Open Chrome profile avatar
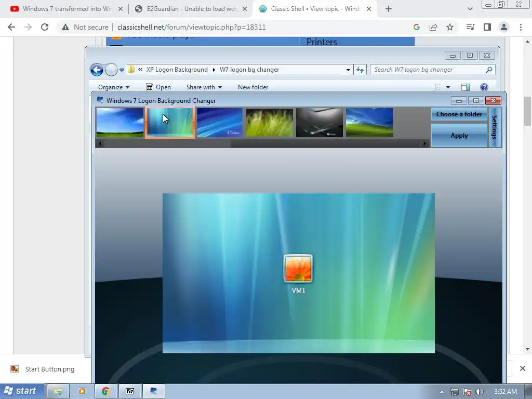532x399 pixels. pos(504,27)
